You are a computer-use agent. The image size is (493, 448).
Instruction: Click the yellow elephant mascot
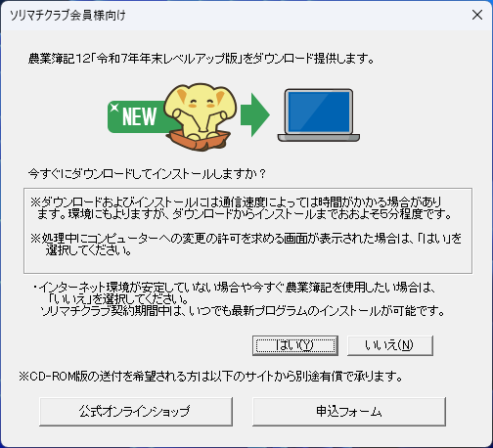coord(200,112)
